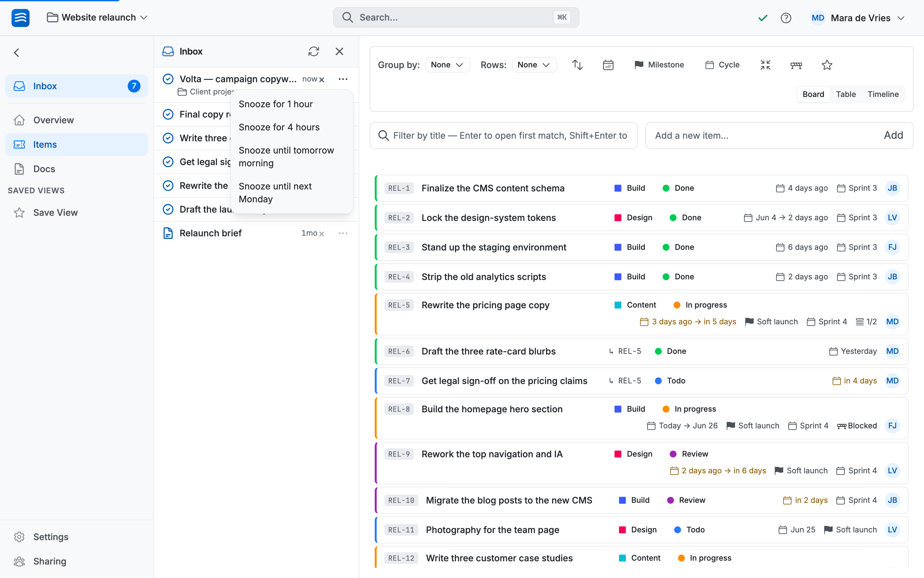This screenshot has width=924, height=578.
Task: Toggle sort direction arrows icon
Action: 577,65
